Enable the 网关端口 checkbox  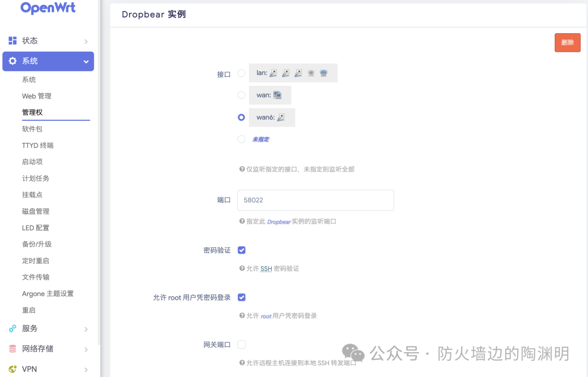pyautogui.click(x=242, y=344)
